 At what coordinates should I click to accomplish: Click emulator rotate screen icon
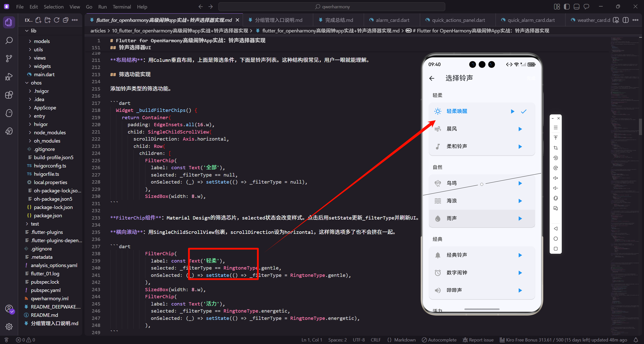tap(556, 198)
